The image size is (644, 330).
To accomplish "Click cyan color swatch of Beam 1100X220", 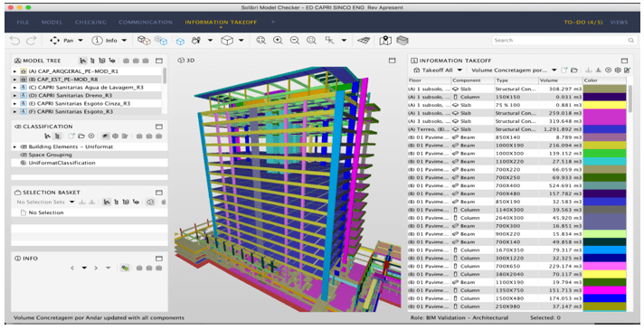I will pos(604,161).
